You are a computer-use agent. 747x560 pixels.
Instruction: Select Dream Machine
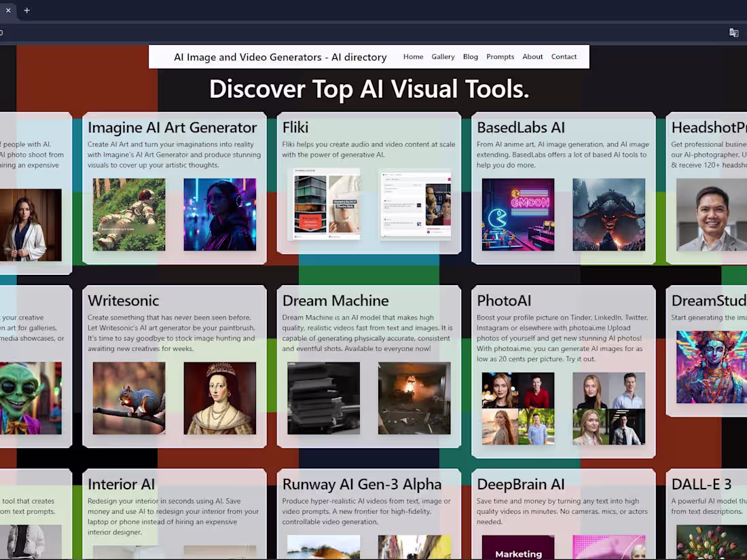click(x=335, y=301)
